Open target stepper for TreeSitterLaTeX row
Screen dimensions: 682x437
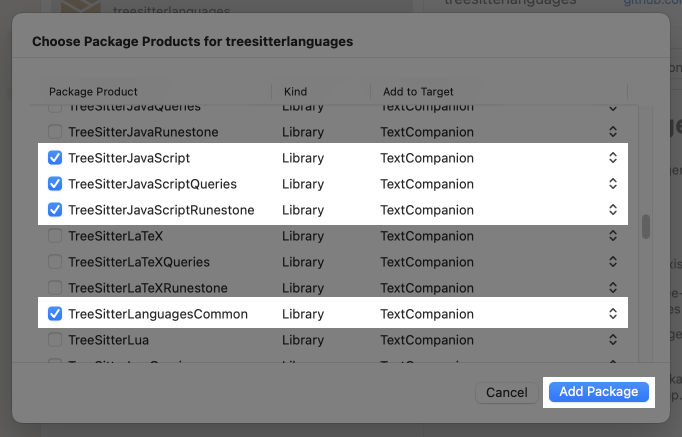coord(612,236)
